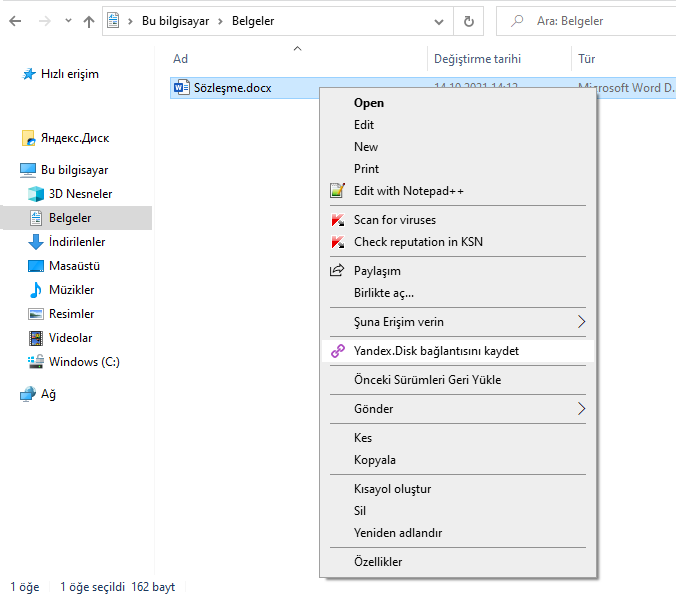Click the İndirilenler download arrow icon

(36, 242)
